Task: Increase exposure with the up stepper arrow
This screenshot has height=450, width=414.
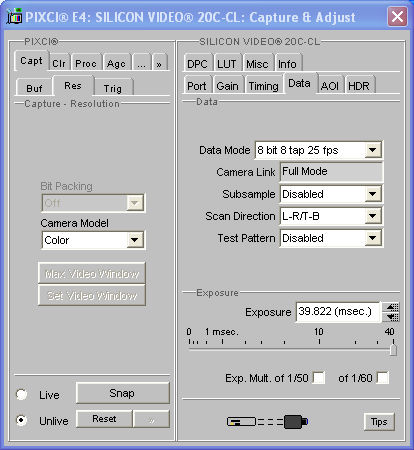Action: coord(390,307)
